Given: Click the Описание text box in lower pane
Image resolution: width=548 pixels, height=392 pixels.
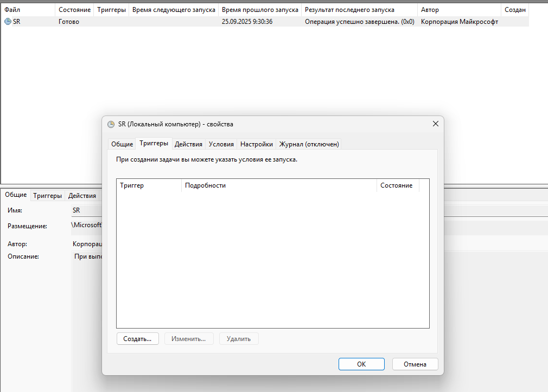Looking at the screenshot, I should (87, 321).
